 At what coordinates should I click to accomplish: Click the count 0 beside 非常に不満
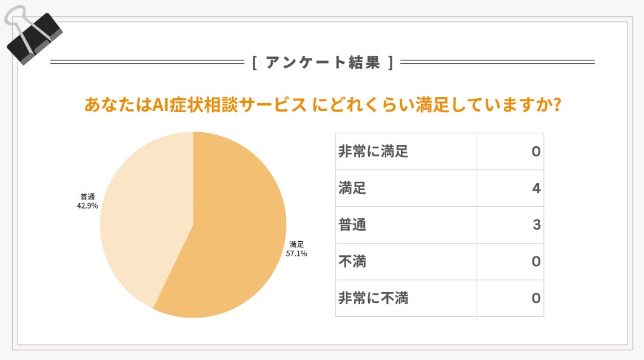[x=535, y=298]
